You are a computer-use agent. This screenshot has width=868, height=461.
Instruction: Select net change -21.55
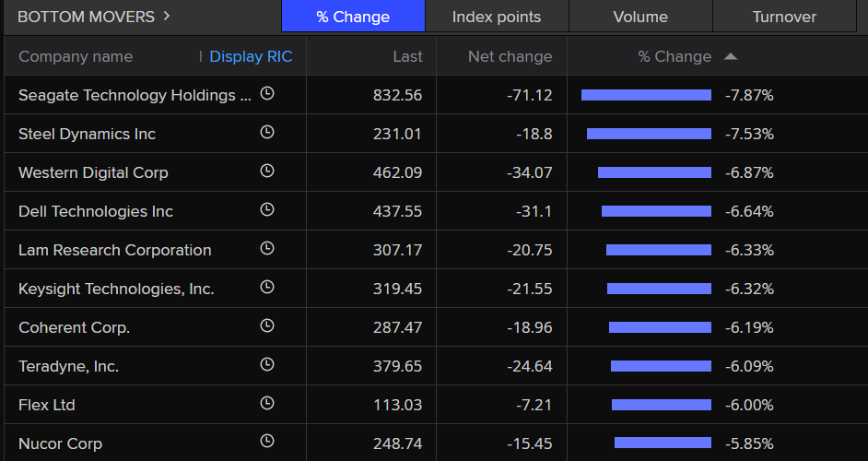[x=529, y=289]
